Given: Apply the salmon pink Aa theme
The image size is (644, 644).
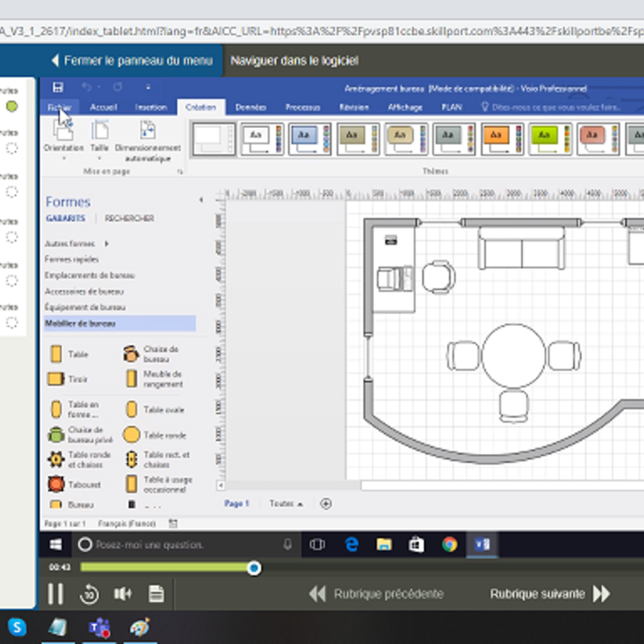Looking at the screenshot, I should tap(598, 139).
